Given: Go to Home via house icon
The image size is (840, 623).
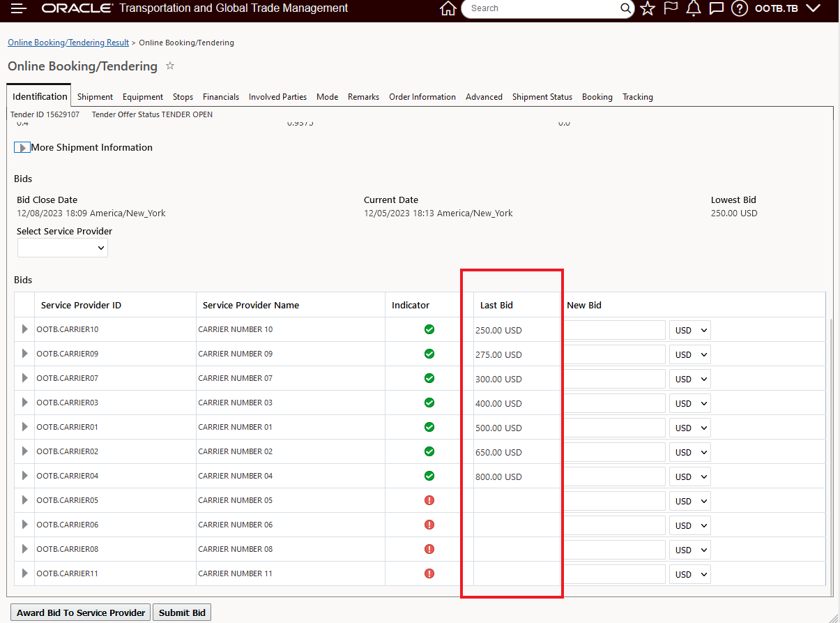Looking at the screenshot, I should click(x=448, y=8).
